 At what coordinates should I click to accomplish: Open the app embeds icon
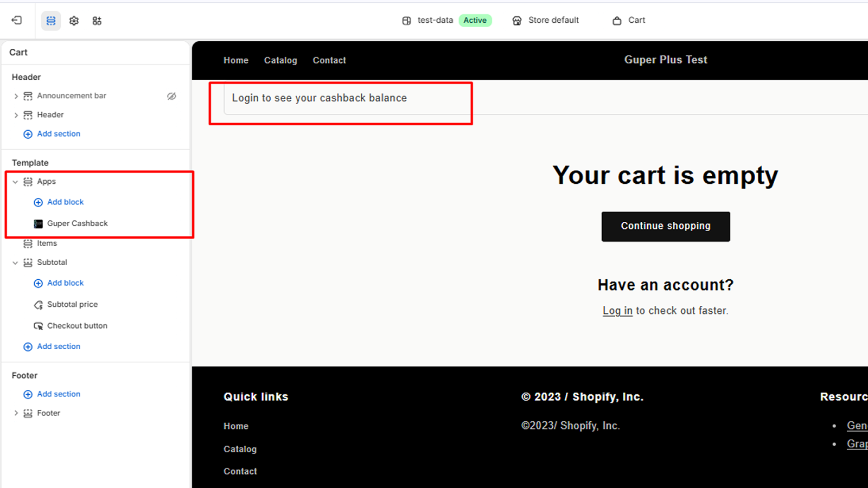[97, 21]
